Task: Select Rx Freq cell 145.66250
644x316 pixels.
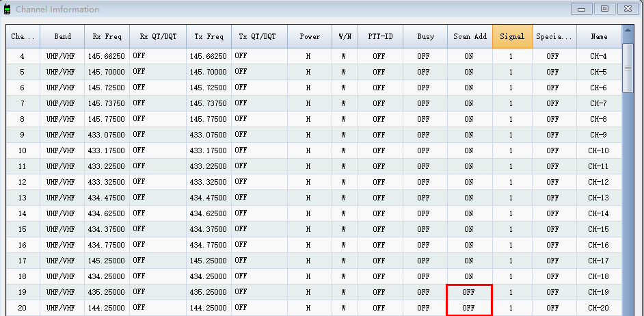Action: tap(107, 56)
